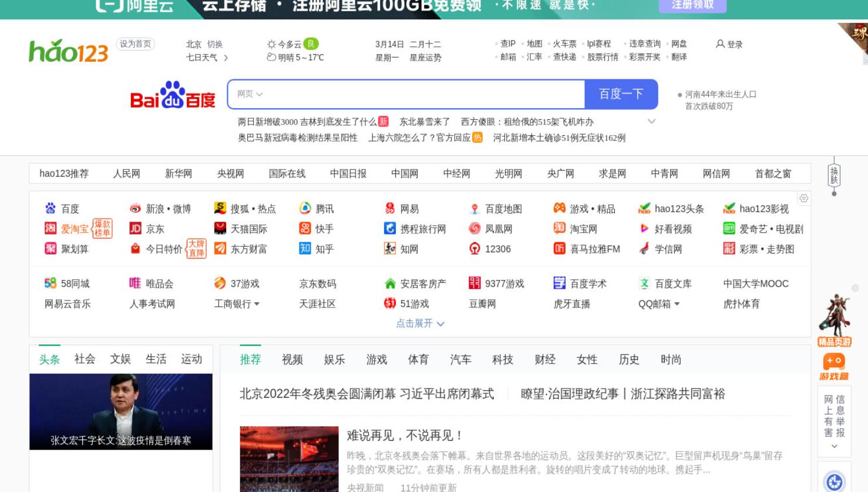Open 爱奇艺•电视剧 icon
Image resolution: width=868 pixels, height=492 pixels.
(729, 229)
